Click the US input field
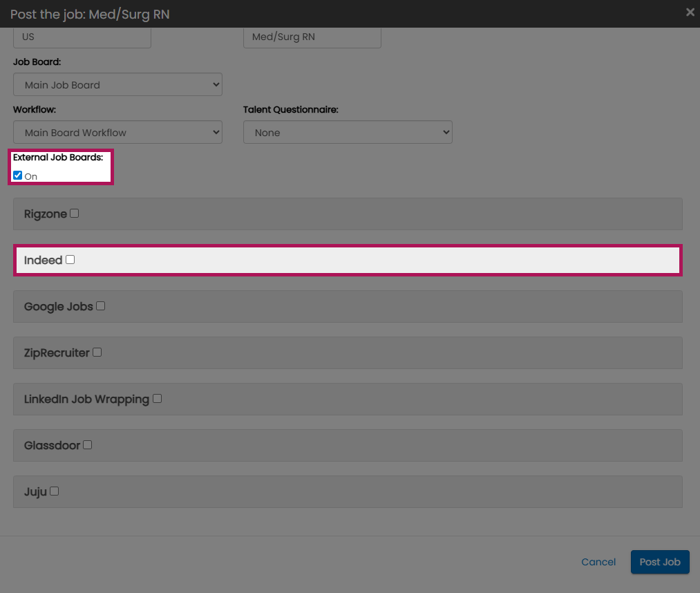 pos(82,37)
